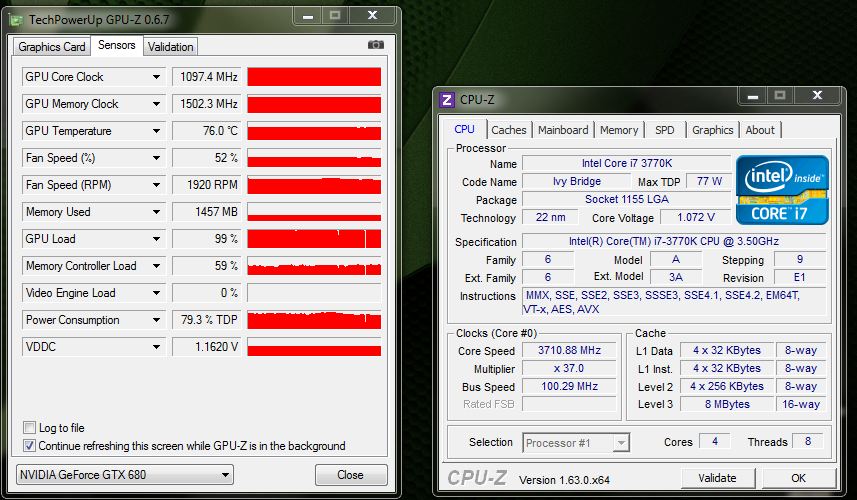The height and width of the screenshot is (500, 857).
Task: Click the 4 x 256 KBytes Level 2 value
Action: (x=727, y=386)
